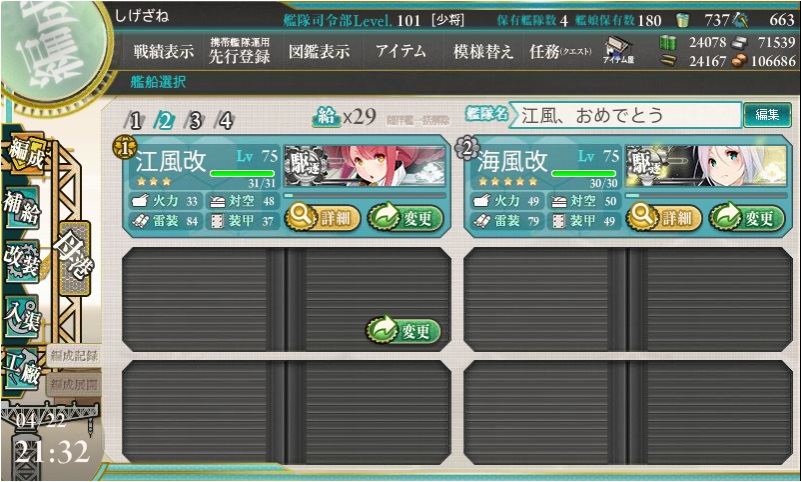Open 戦績表示 records menu
The image size is (801, 482).
[x=163, y=51]
